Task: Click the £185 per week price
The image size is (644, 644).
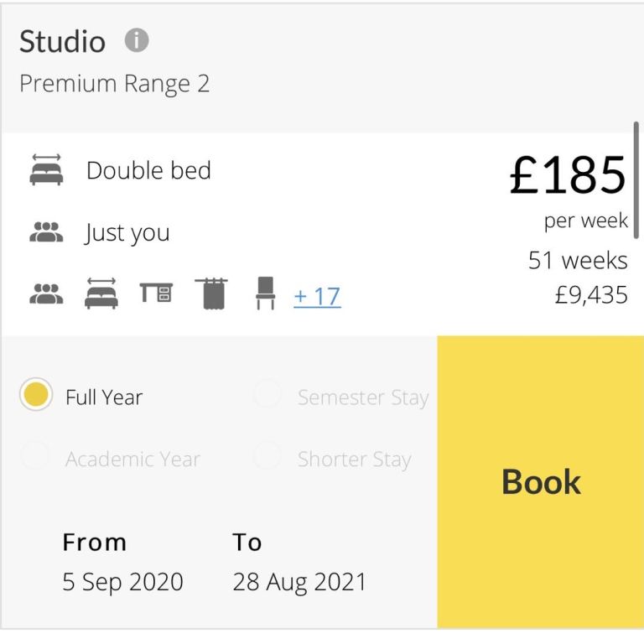Action: point(568,190)
